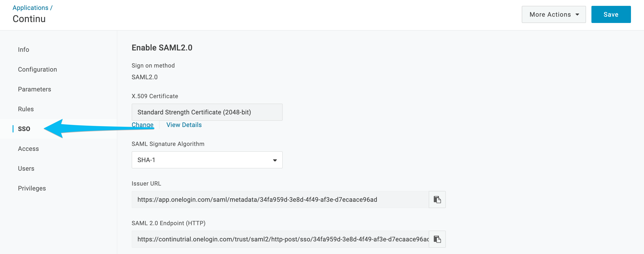This screenshot has width=644, height=254.
Task: Go back to Applications breadcrumb
Action: point(31,8)
